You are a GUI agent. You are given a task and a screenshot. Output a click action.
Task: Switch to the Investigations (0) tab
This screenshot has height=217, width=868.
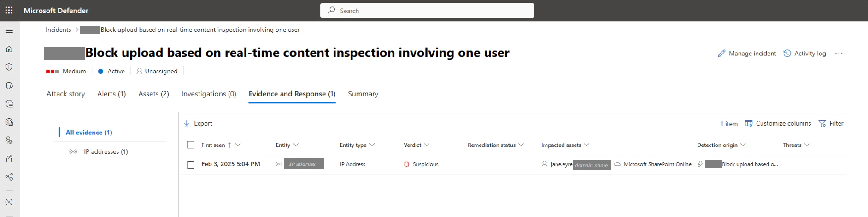[209, 94]
